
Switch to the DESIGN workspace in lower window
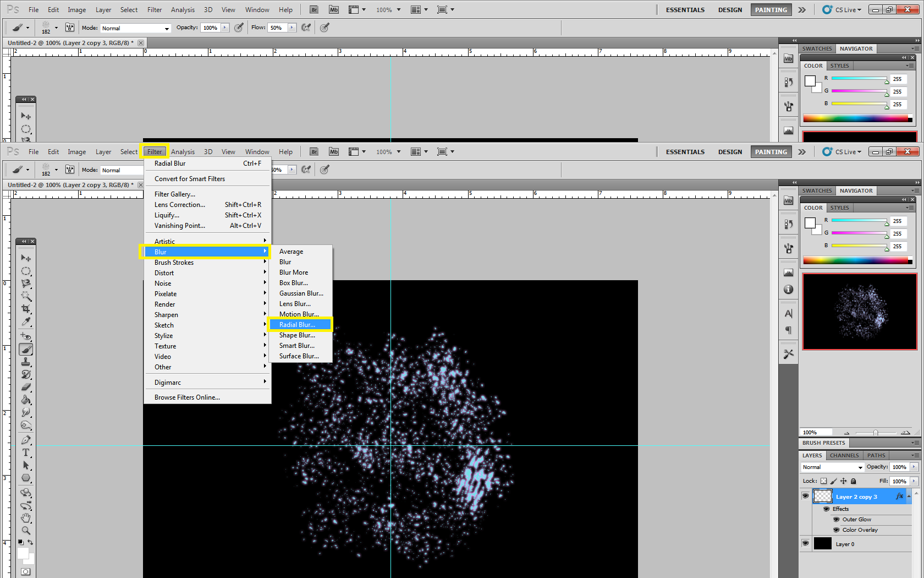point(730,152)
